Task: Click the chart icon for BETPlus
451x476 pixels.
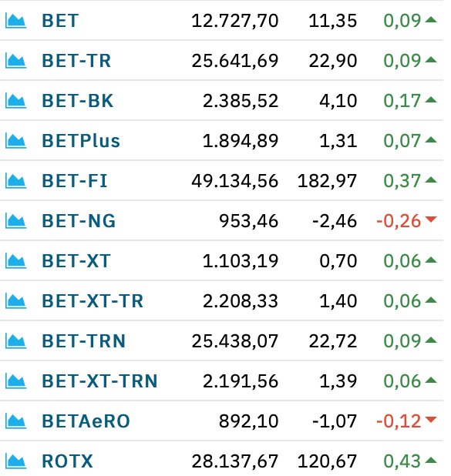Action: coord(16,141)
